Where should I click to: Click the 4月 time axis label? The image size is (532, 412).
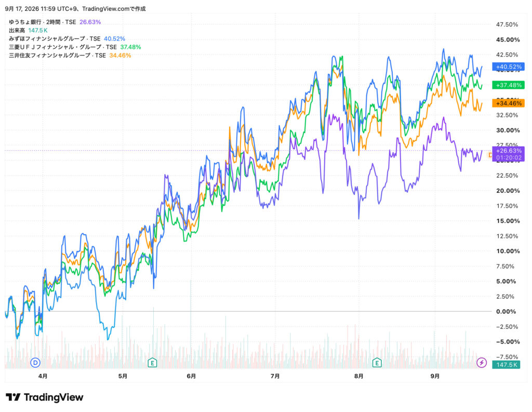click(x=43, y=376)
